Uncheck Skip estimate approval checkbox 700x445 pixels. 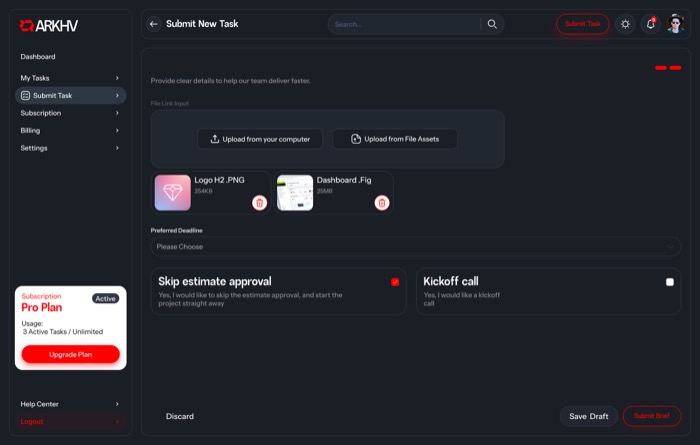pos(395,282)
